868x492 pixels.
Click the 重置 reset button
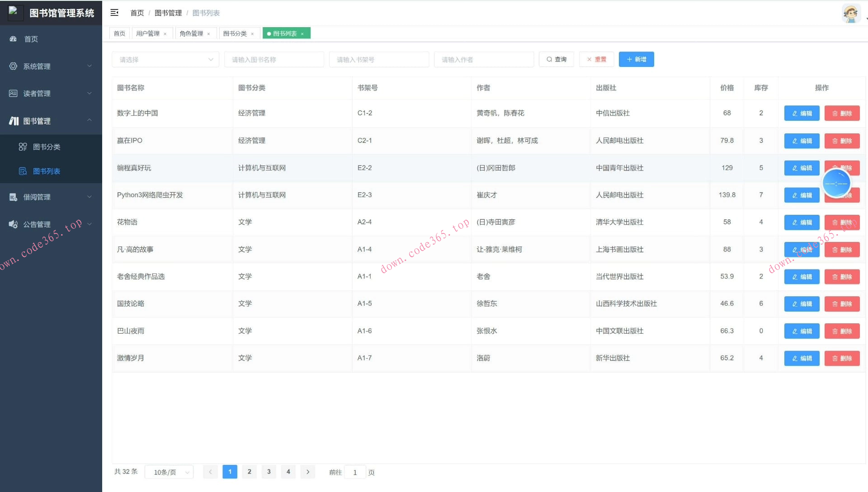[596, 59]
